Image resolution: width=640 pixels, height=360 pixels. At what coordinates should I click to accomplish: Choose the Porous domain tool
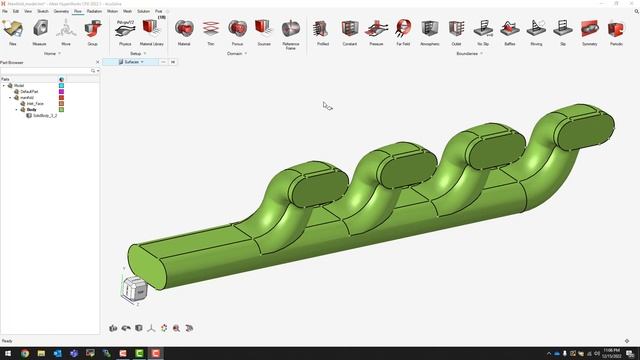(237, 32)
